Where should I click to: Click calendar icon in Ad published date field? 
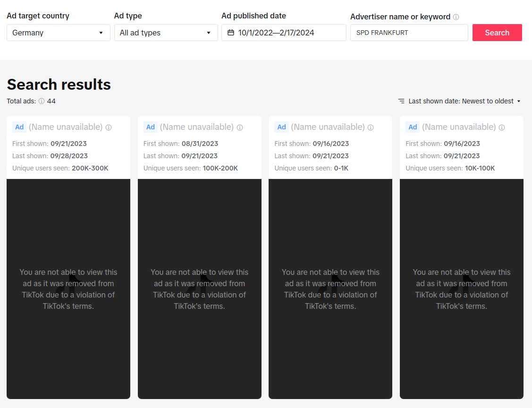click(231, 33)
